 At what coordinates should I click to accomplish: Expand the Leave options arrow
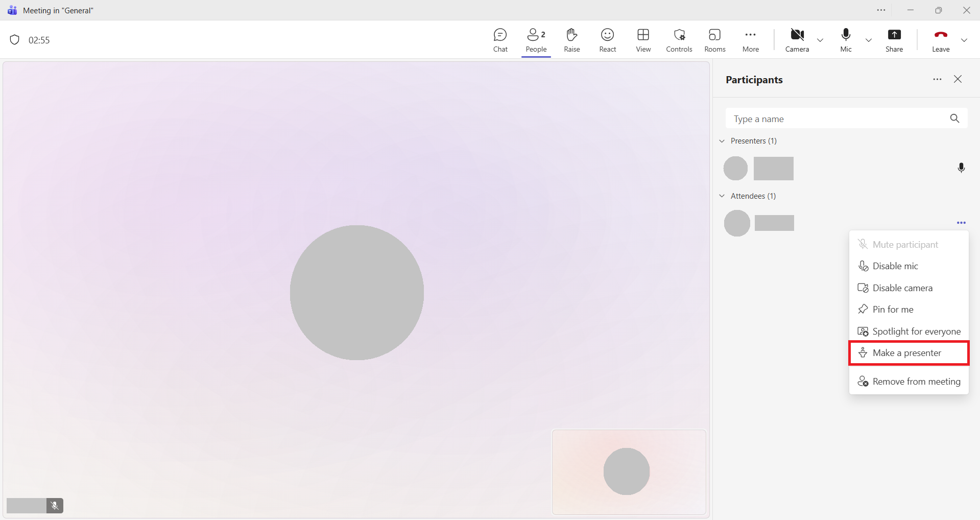(964, 40)
